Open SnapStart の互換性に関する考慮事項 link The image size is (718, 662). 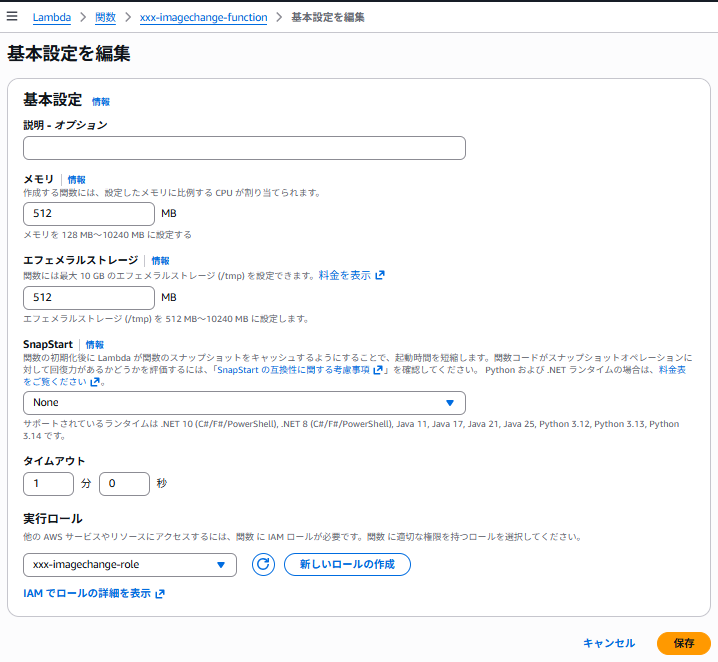(x=293, y=370)
